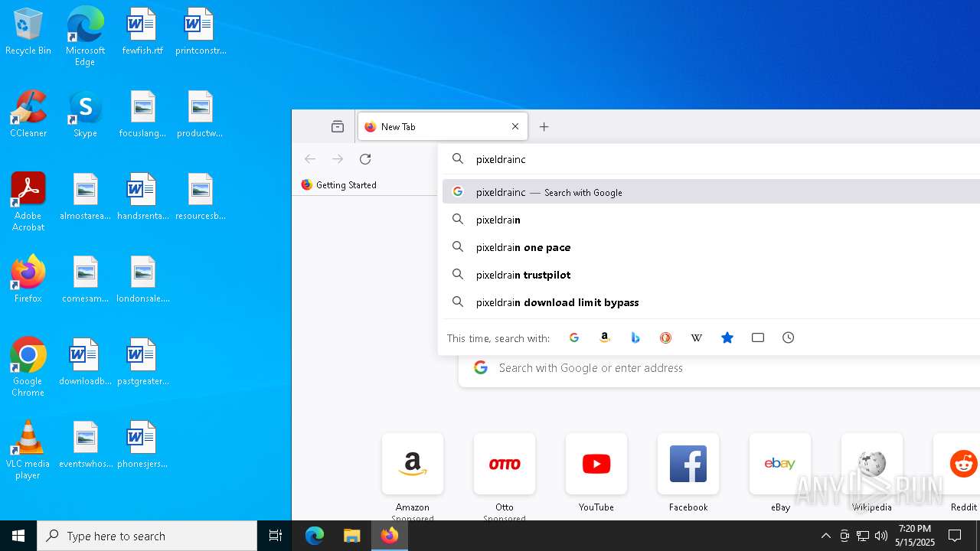The width and height of the screenshot is (980, 551).
Task: Search in Bookmarks star icon
Action: [727, 337]
